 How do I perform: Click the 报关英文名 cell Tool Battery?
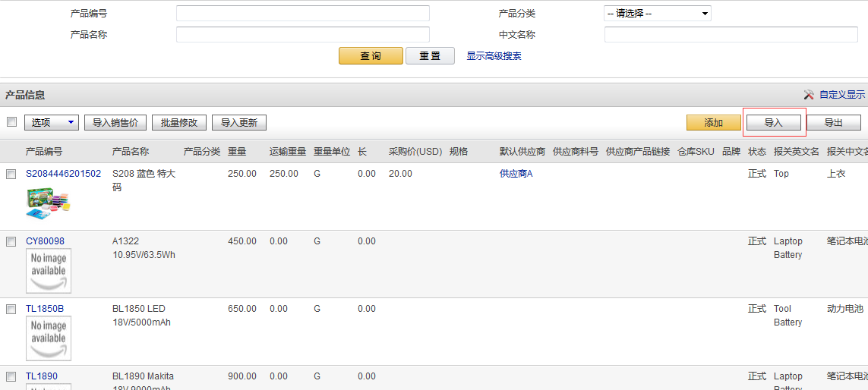click(x=788, y=316)
